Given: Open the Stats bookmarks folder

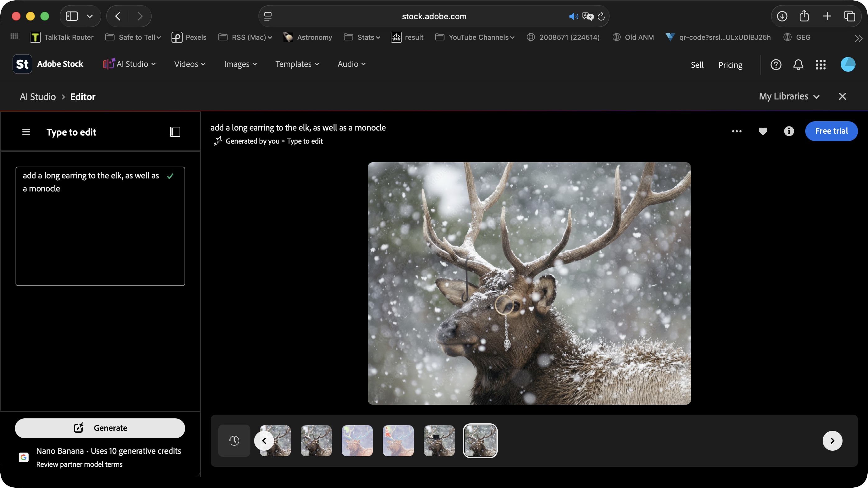Looking at the screenshot, I should click(362, 37).
